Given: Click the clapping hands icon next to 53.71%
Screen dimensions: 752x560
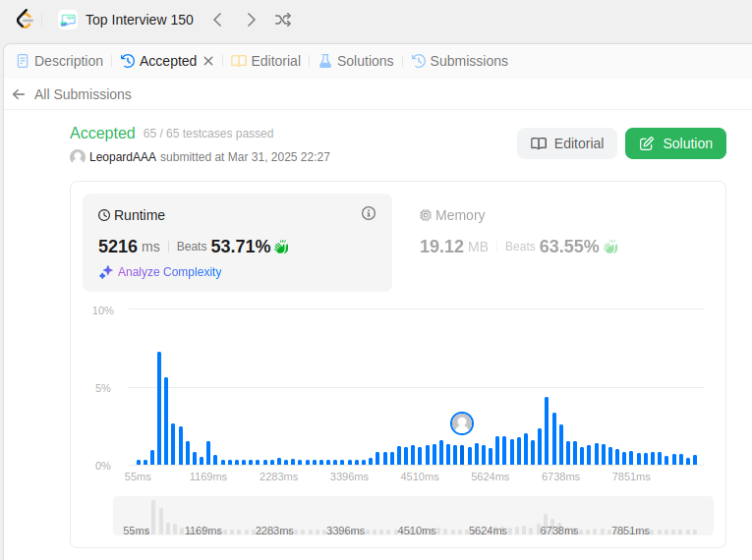Looking at the screenshot, I should point(281,247).
